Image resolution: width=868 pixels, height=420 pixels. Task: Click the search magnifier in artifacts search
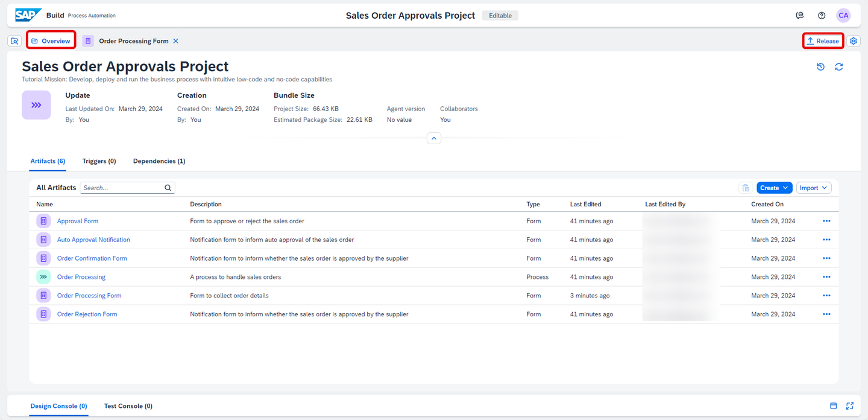168,188
